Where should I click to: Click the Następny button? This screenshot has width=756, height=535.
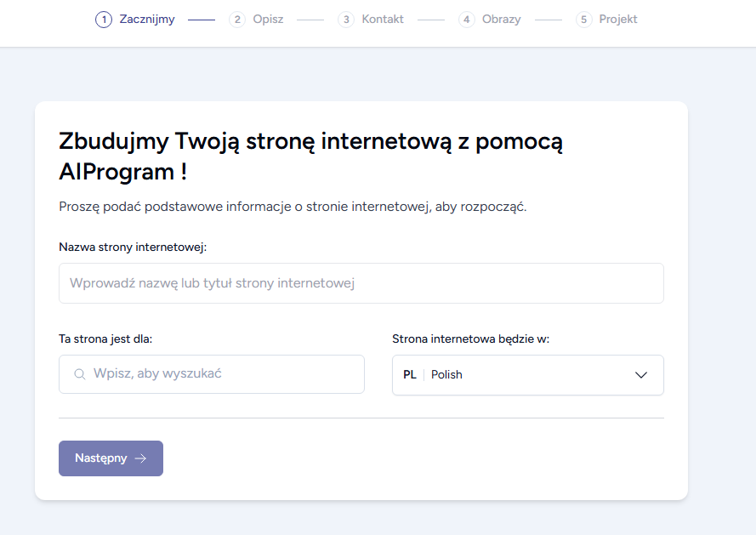tap(111, 458)
